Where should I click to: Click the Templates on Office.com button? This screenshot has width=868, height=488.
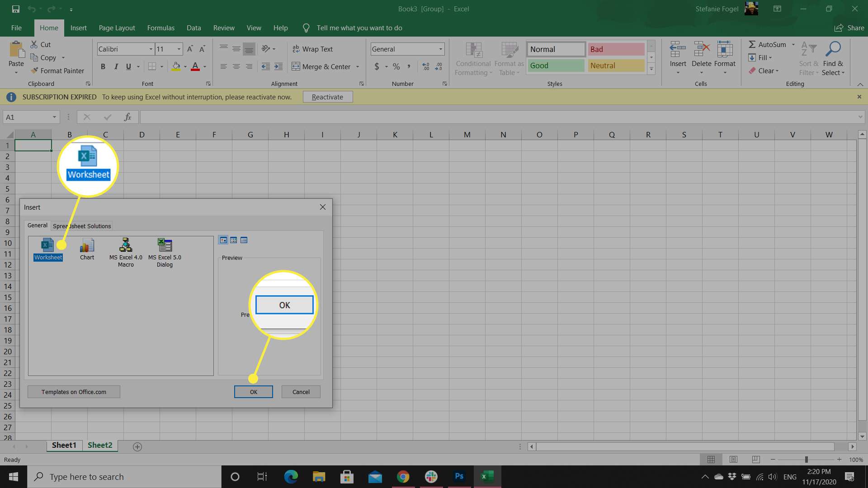[74, 391]
